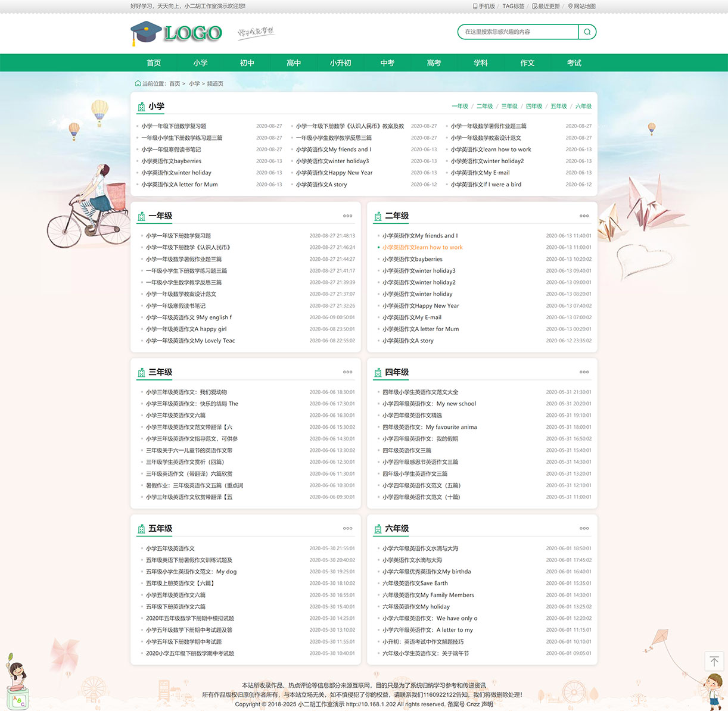Open article 小学英语作文My E-mail
The height and width of the screenshot is (711, 728).
(412, 317)
